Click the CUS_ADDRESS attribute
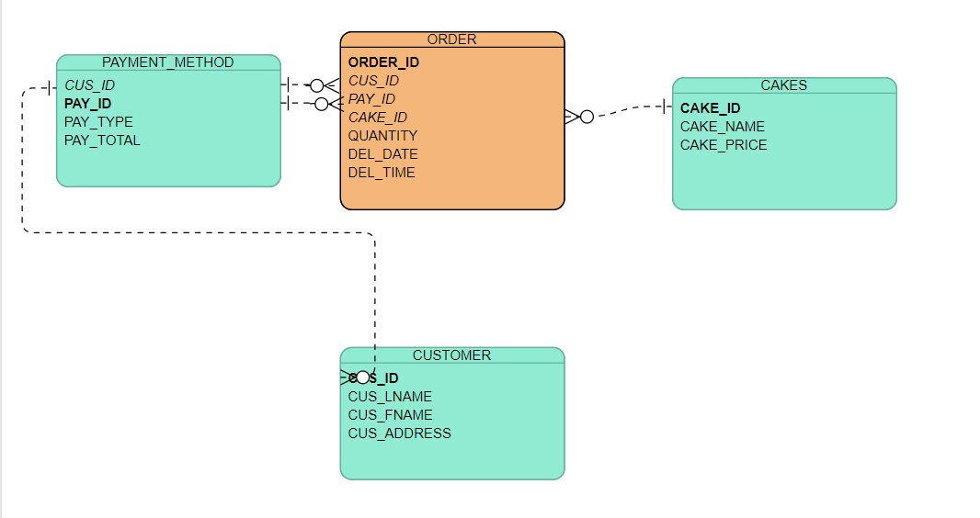Viewport: 980px width, 518px height. 399,434
